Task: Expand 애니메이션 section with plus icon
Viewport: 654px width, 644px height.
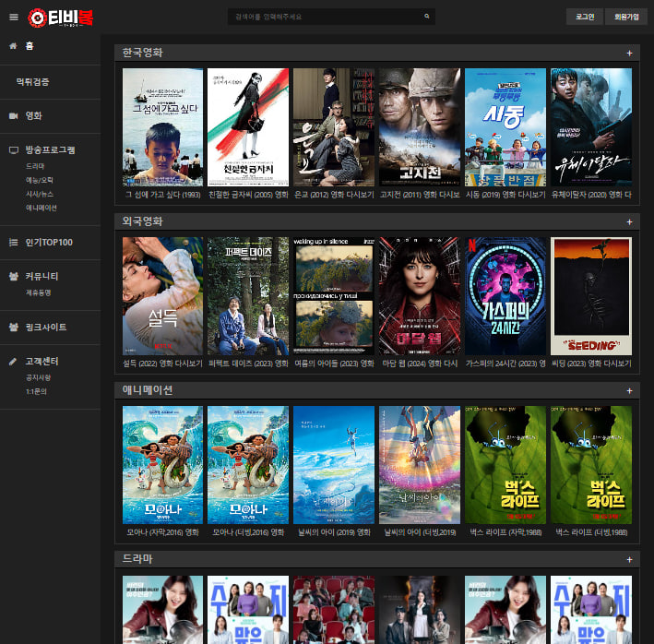Action: pyautogui.click(x=629, y=391)
